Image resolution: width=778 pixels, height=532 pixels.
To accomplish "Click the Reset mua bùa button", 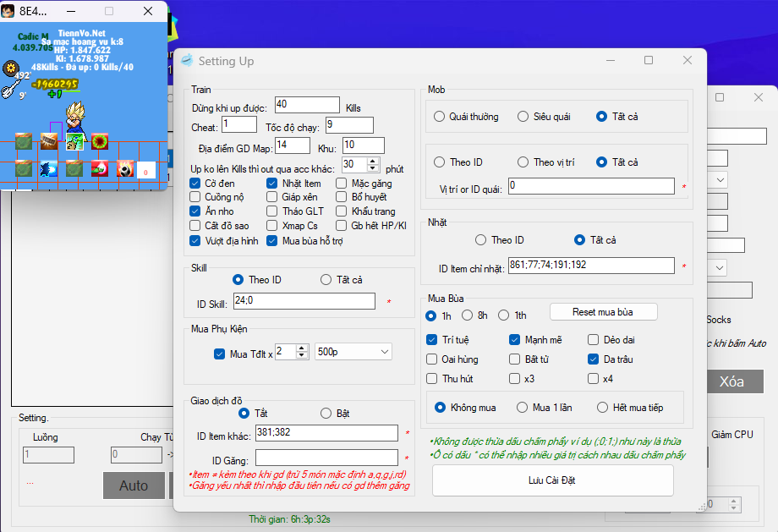I will pyautogui.click(x=603, y=312).
